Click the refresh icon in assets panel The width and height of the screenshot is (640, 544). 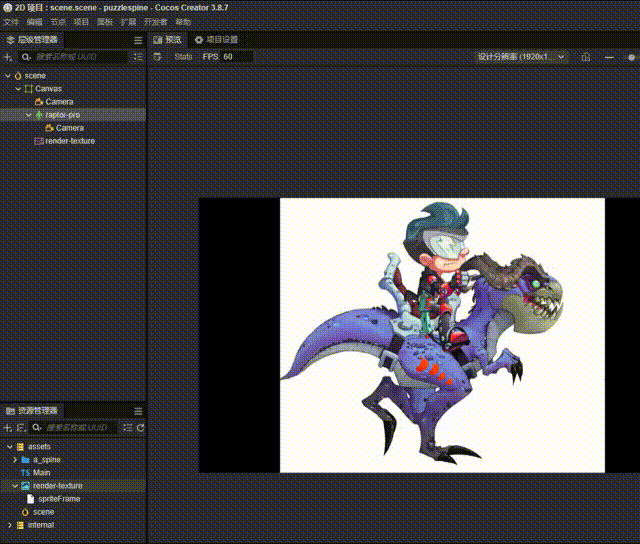pos(140,428)
